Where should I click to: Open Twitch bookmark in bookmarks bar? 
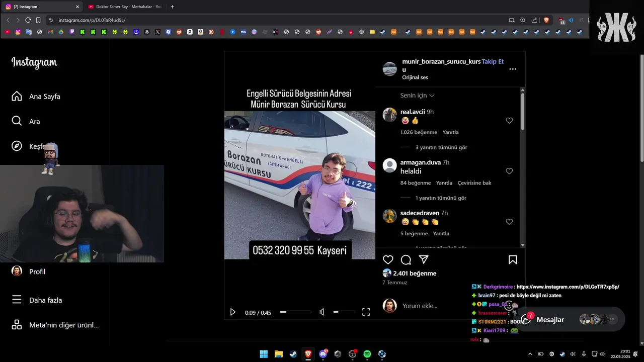click(72, 32)
